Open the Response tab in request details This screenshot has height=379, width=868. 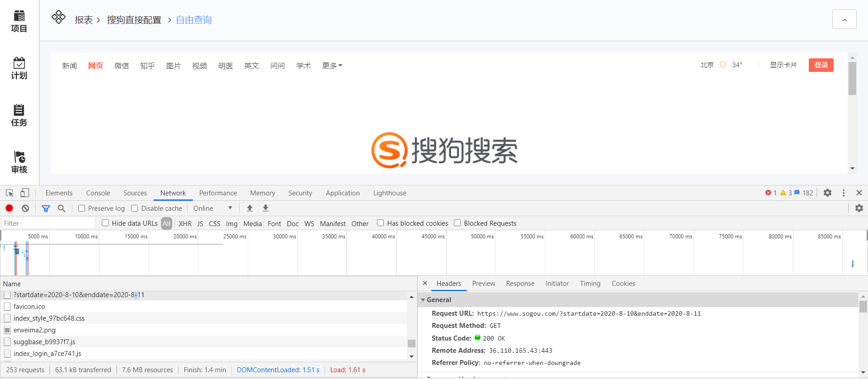pos(520,284)
